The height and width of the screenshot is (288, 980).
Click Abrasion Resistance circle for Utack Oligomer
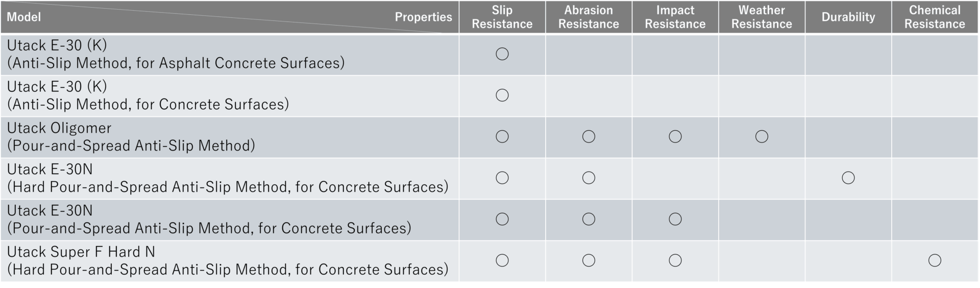[x=589, y=136]
